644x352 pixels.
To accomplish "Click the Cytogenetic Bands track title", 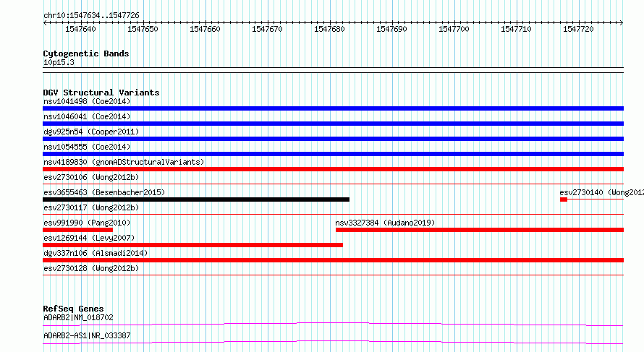I will (86, 53).
